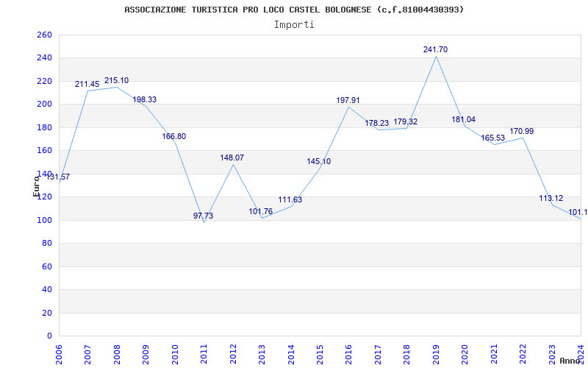Viewport: 588px width, 368px height.
Task: Click the data label 131.57
Action: (58, 177)
